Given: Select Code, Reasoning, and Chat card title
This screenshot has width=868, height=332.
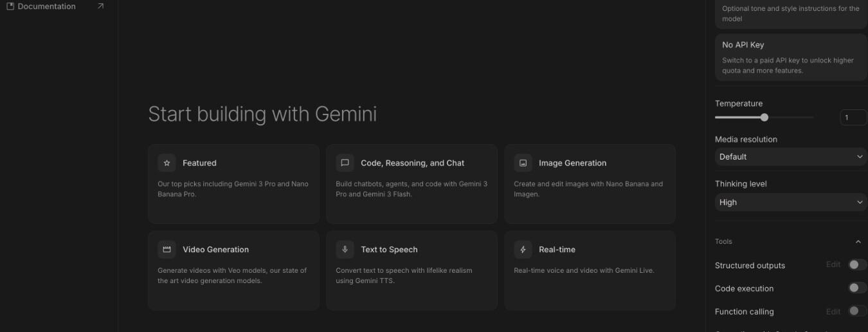Looking at the screenshot, I should click(x=412, y=163).
